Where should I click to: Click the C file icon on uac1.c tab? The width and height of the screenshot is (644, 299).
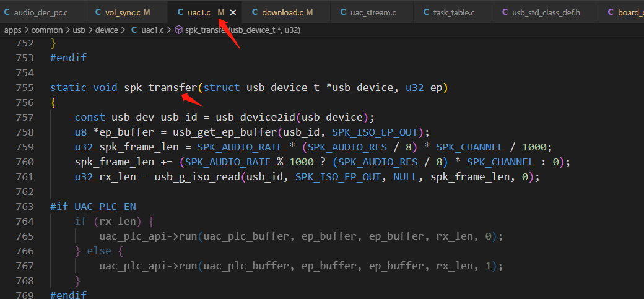pyautogui.click(x=180, y=12)
